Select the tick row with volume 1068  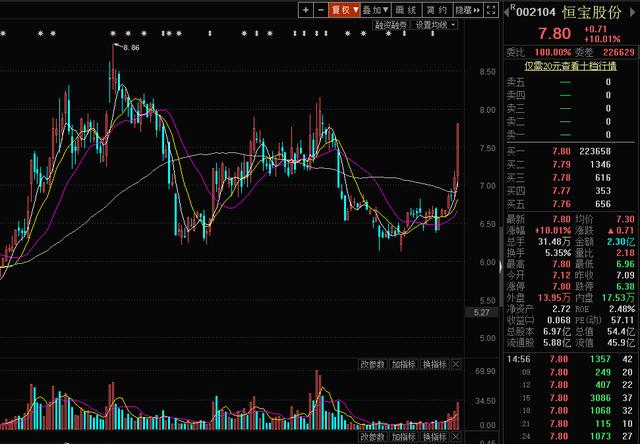[571, 411]
